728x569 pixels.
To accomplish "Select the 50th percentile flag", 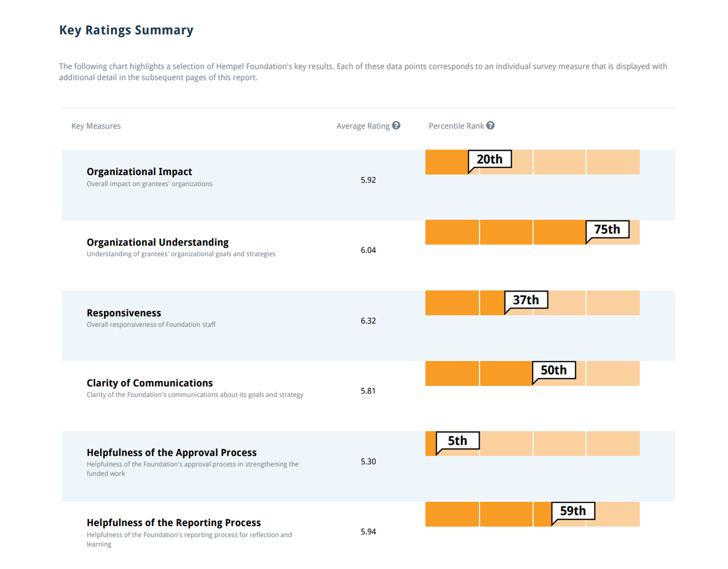I will pyautogui.click(x=554, y=370).
